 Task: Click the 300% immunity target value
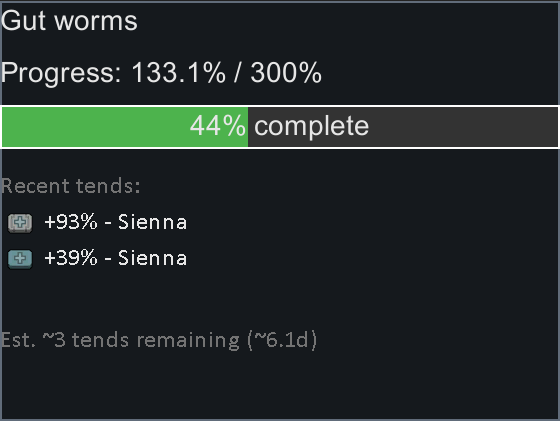click(x=286, y=72)
